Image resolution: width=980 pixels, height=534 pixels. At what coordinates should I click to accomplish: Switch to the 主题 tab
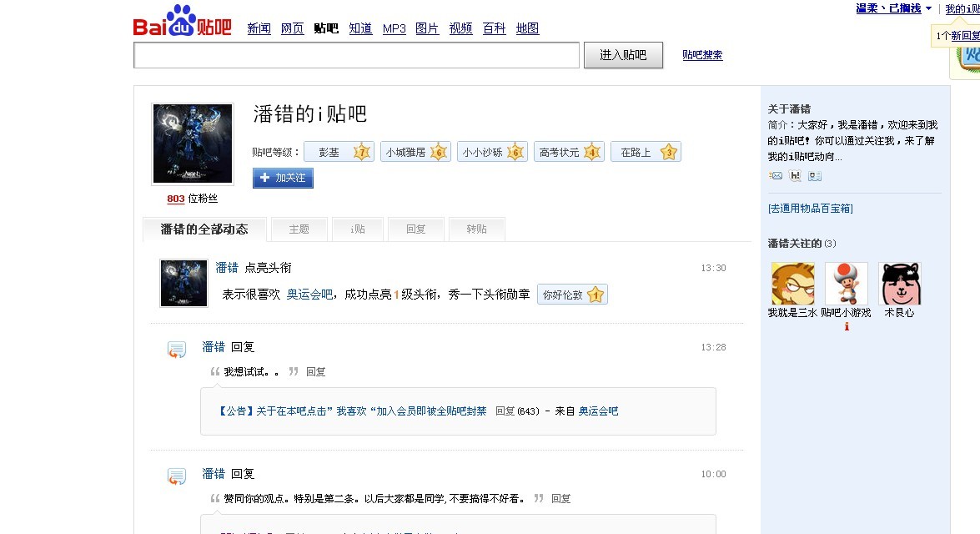click(x=299, y=229)
